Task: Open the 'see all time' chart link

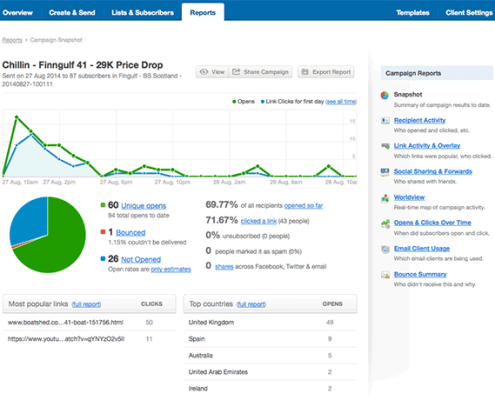Action: (341, 102)
